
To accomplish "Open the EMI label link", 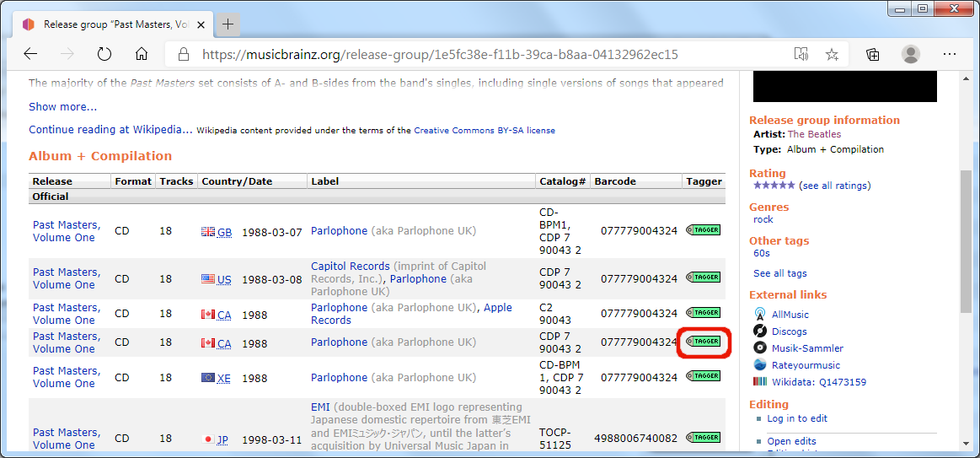I will tap(320, 407).
